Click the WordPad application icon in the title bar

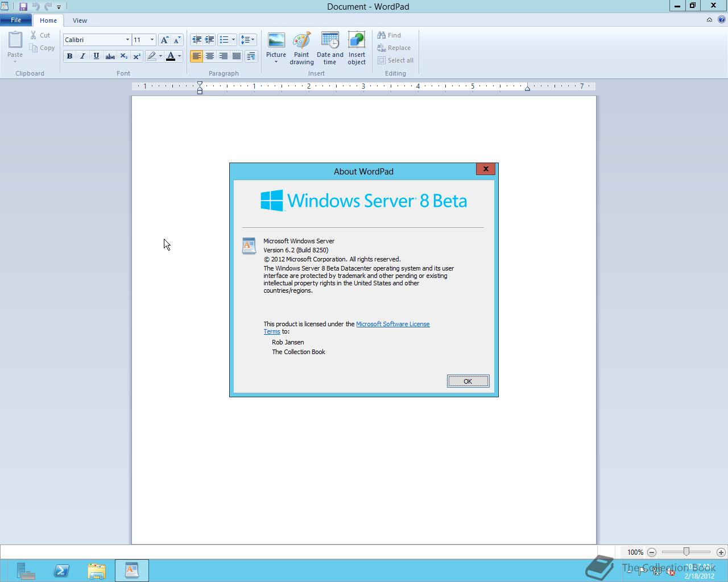point(5,7)
